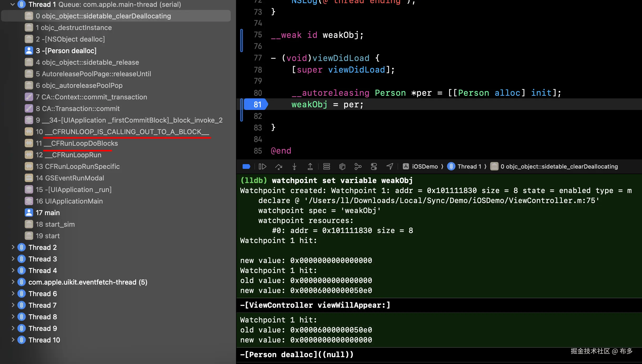
Task: Expand com.apple.uikit.eventfetch-thread row arrow
Action: click(13, 282)
